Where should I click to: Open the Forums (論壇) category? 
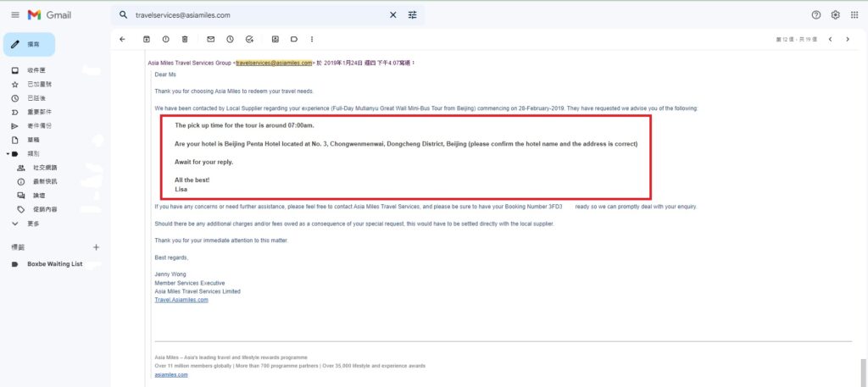[39, 195]
